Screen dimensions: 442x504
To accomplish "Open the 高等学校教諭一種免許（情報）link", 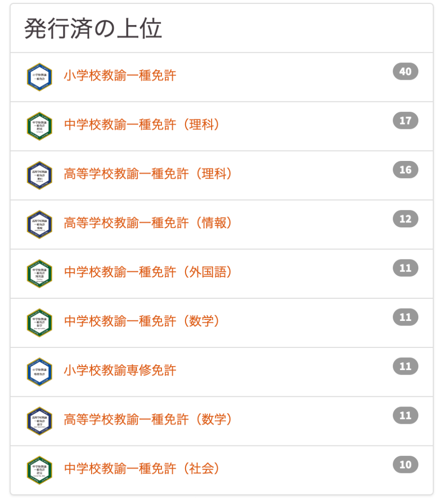I will [148, 223].
